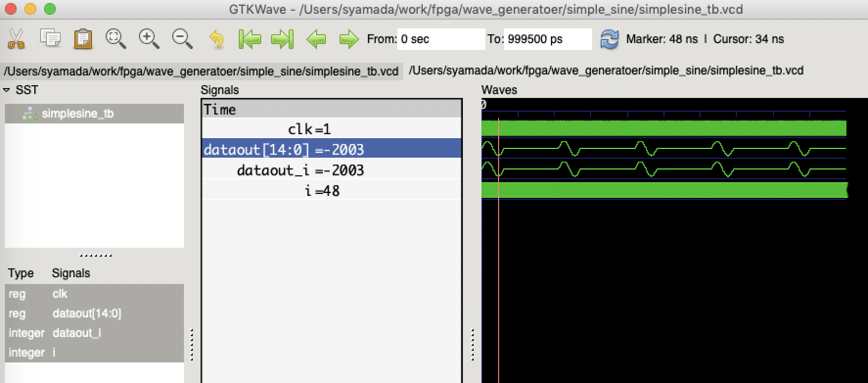The width and height of the screenshot is (868, 383).
Task: Select the first simplesine_tb.vcd tab
Action: pyautogui.click(x=201, y=72)
